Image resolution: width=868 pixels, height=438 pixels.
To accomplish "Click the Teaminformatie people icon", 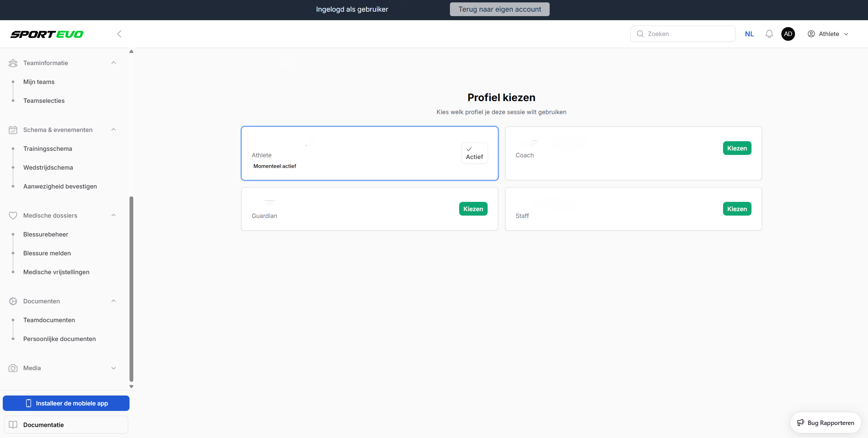I will click(13, 63).
